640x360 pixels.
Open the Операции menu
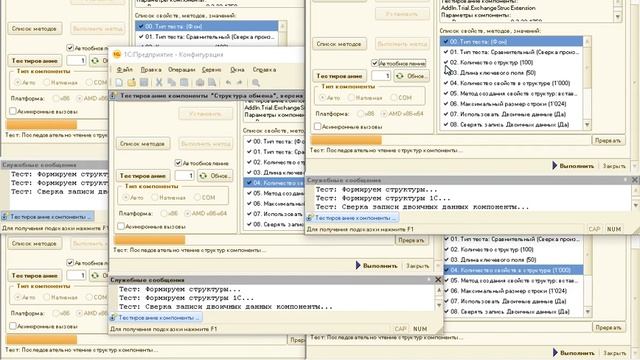pyautogui.click(x=181, y=69)
